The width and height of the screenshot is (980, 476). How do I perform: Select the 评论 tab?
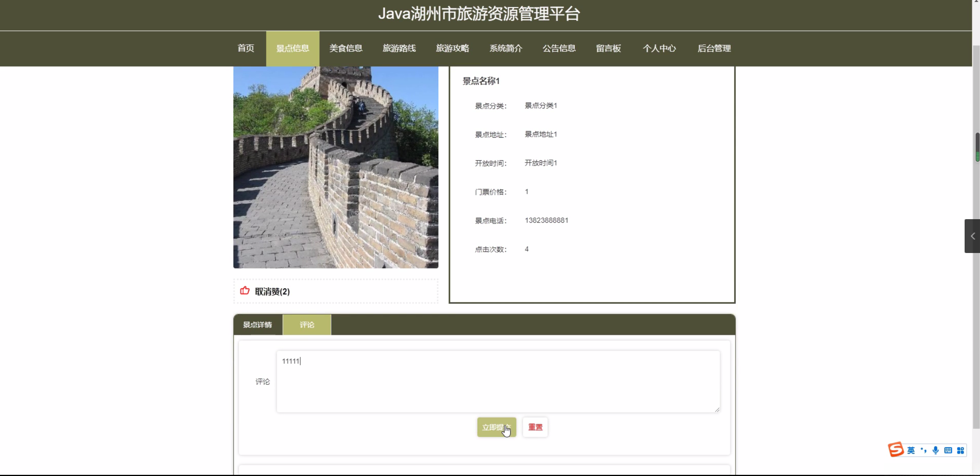(x=307, y=325)
